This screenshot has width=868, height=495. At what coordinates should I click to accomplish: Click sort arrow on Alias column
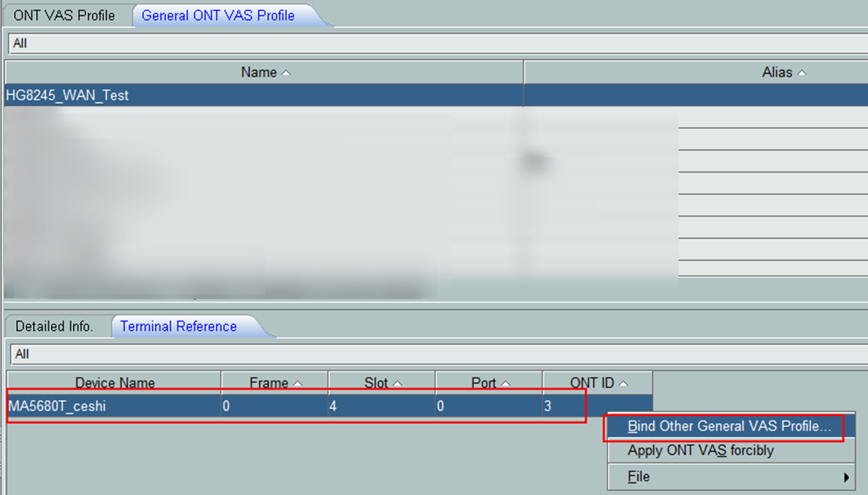click(x=802, y=73)
